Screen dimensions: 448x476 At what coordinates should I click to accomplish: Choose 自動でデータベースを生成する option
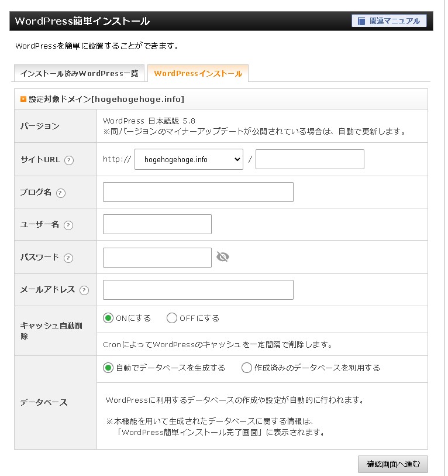pos(108,368)
